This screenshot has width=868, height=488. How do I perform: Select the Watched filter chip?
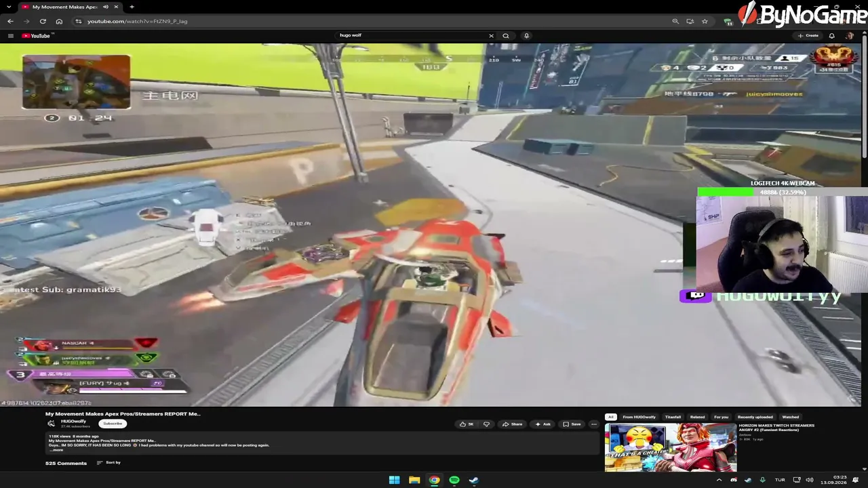pos(791,417)
